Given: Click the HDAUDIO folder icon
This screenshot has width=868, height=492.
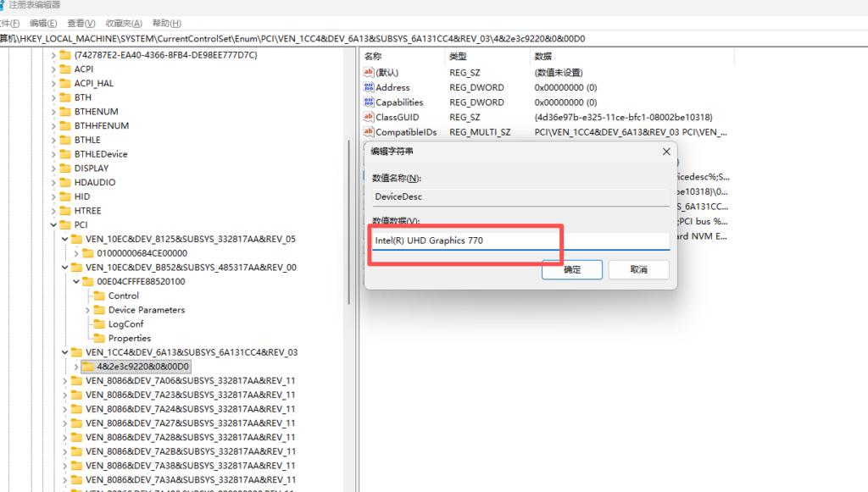Looking at the screenshot, I should pos(64,182).
